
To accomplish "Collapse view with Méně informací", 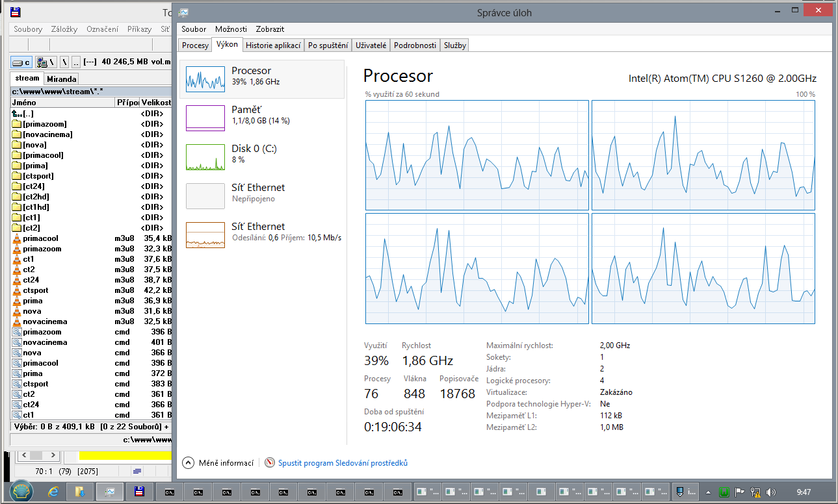I will (x=218, y=463).
